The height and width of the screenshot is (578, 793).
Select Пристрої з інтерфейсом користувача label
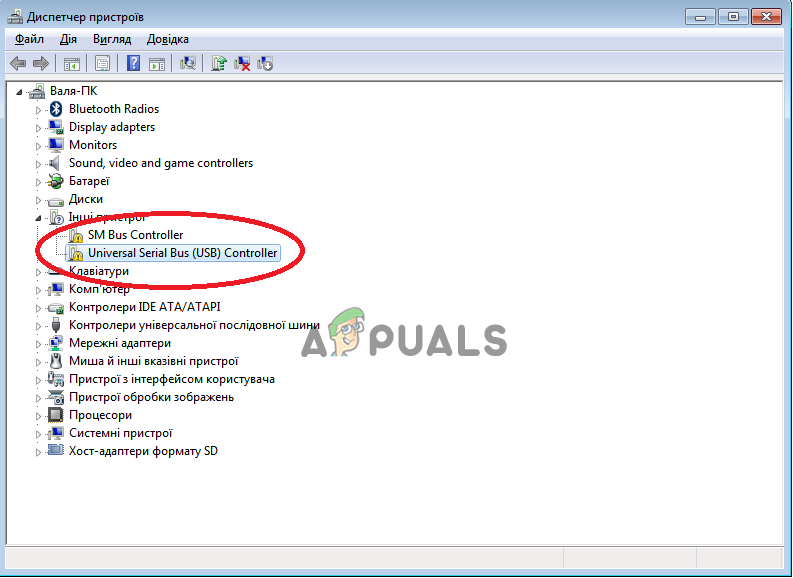(172, 379)
